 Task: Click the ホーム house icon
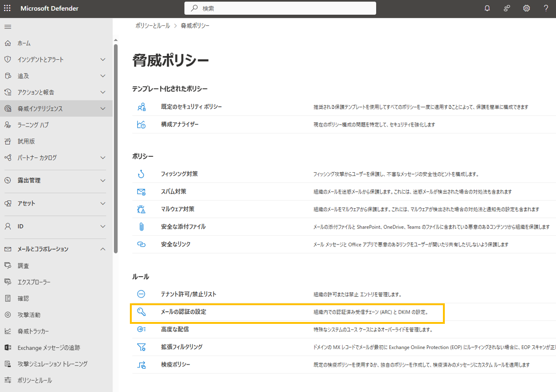(8, 43)
